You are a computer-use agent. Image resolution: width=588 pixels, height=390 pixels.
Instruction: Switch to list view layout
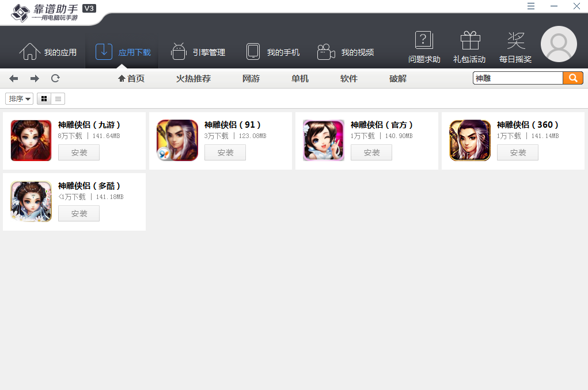[x=58, y=98]
